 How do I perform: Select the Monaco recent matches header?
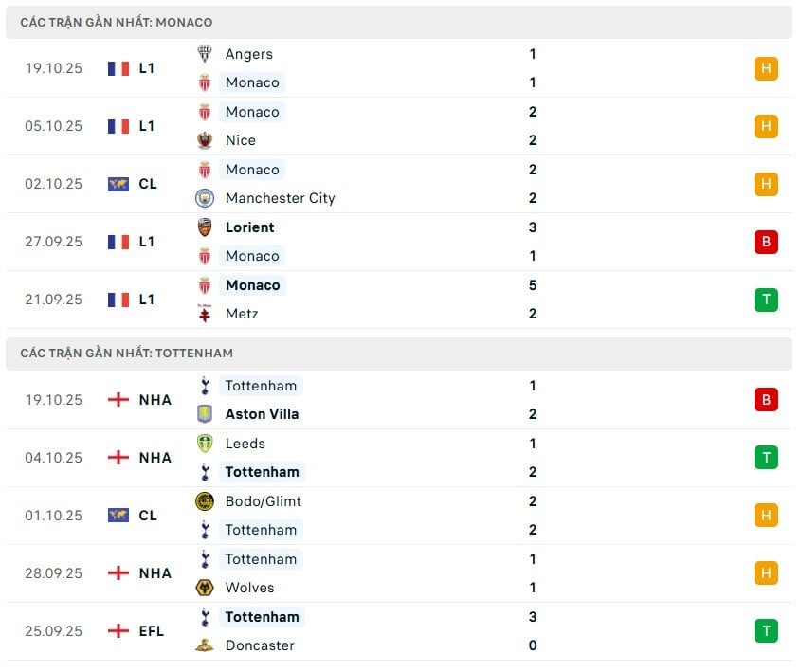117,22
